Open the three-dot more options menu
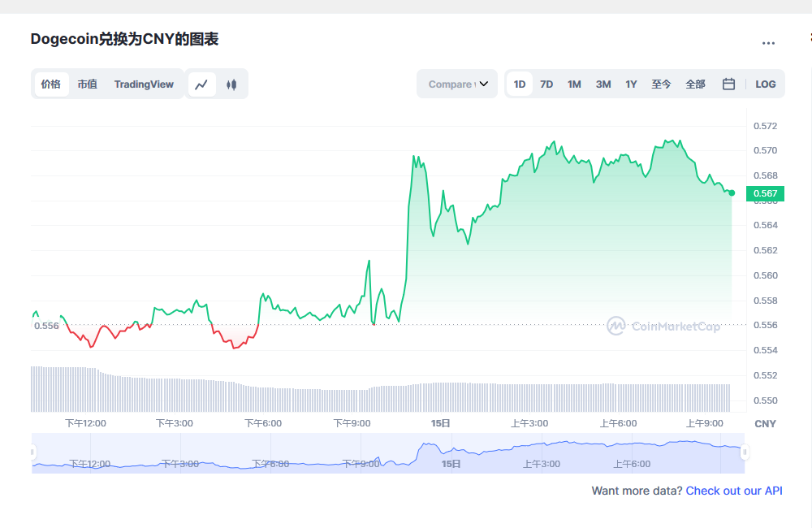This screenshot has width=812, height=528. coord(768,43)
